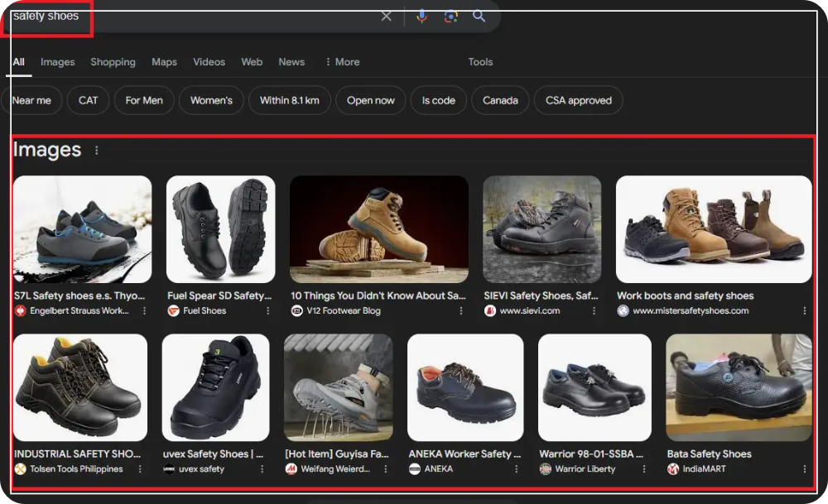Apply the CSA approved filter chip
This screenshot has height=504, width=828.
578,100
